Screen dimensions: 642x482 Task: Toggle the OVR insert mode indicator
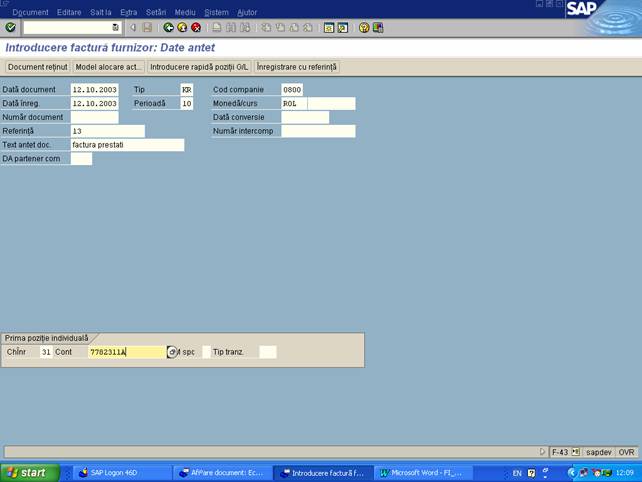(626, 452)
